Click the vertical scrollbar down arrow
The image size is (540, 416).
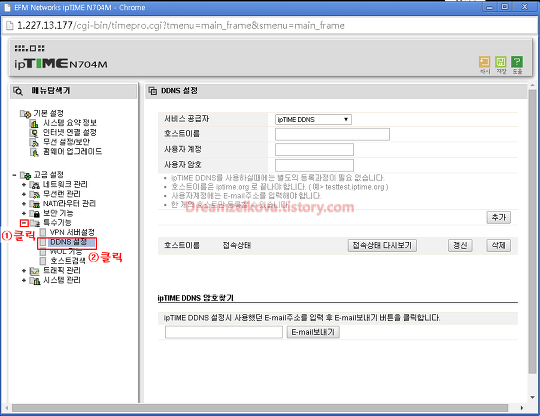point(532,398)
